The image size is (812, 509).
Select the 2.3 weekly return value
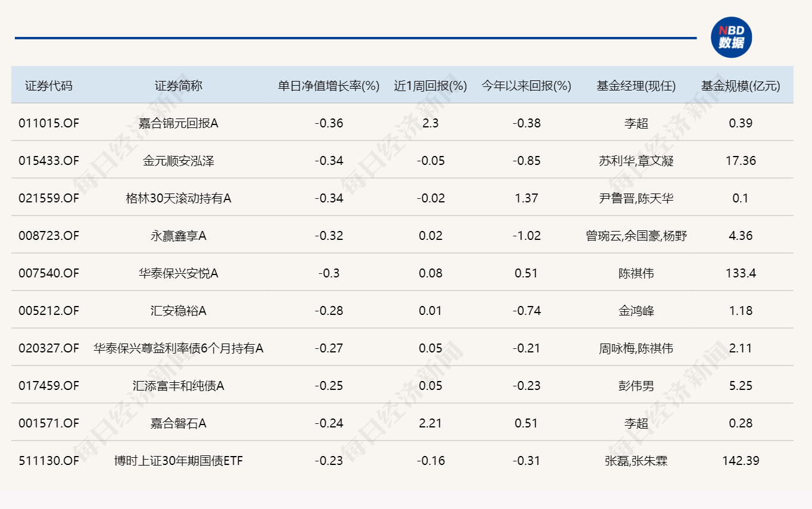pos(430,123)
